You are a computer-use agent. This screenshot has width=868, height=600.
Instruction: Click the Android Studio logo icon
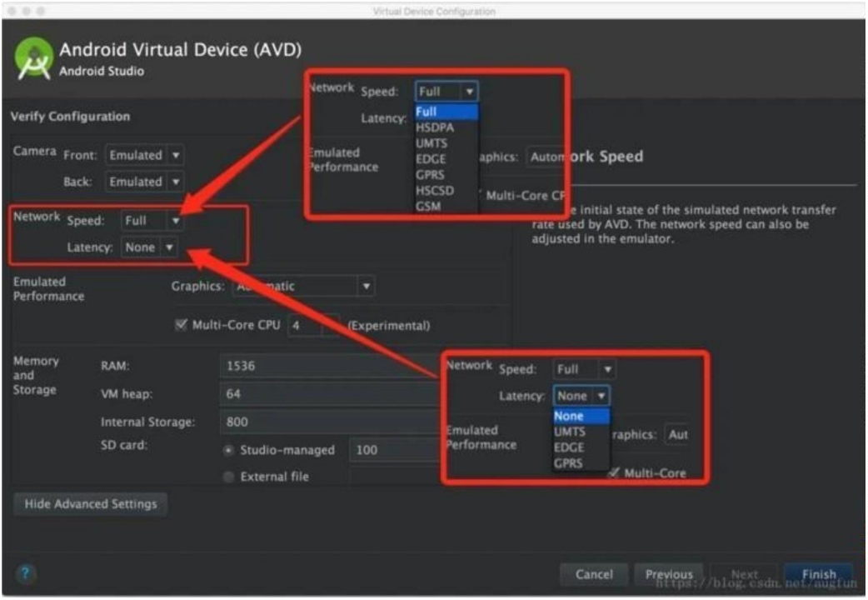(34, 59)
